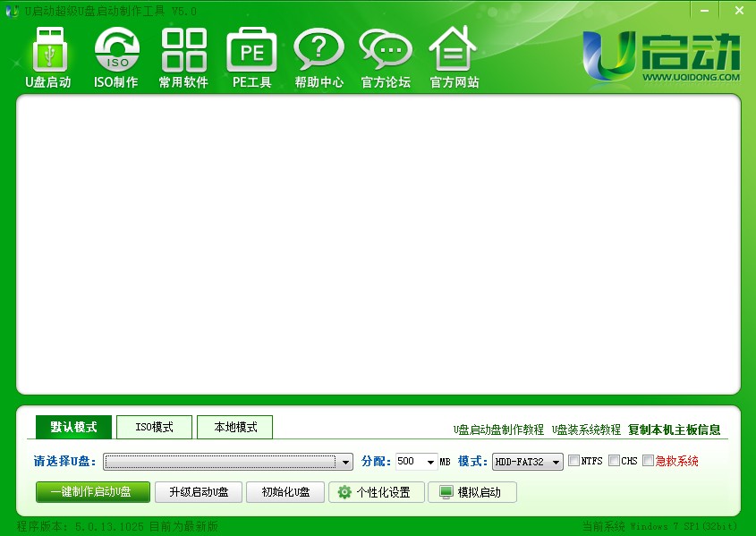
Task: Open the 分配 size dropdown arrow
Action: click(430, 462)
